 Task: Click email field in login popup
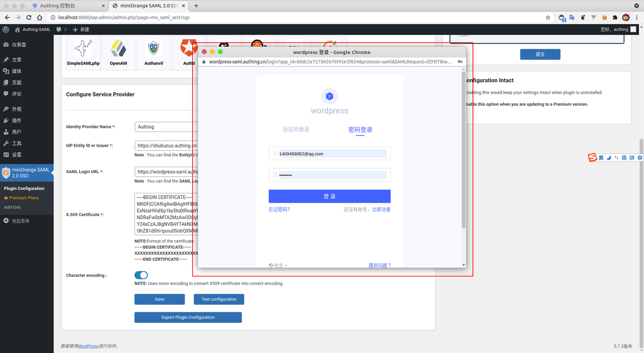pos(330,154)
